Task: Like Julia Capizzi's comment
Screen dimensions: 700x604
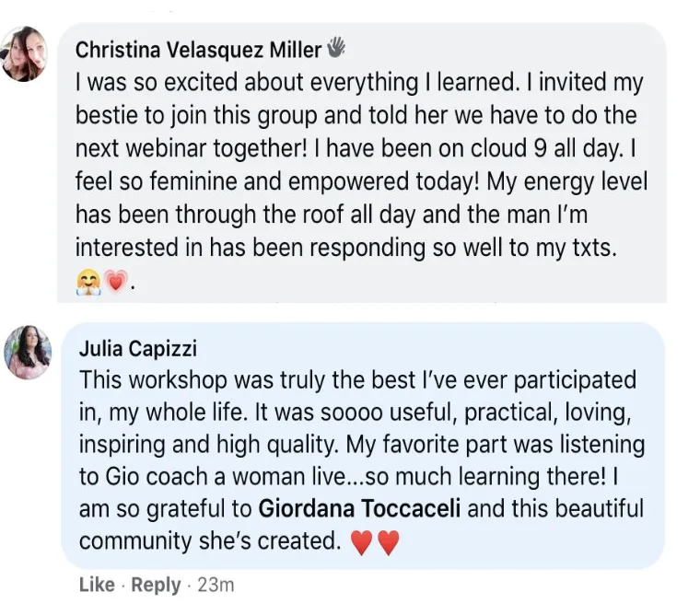Action: (97, 585)
